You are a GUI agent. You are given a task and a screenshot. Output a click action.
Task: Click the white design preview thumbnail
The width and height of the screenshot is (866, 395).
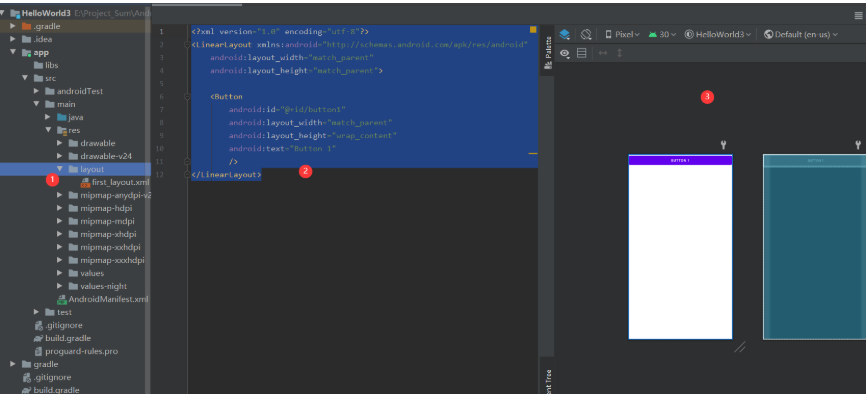680,247
